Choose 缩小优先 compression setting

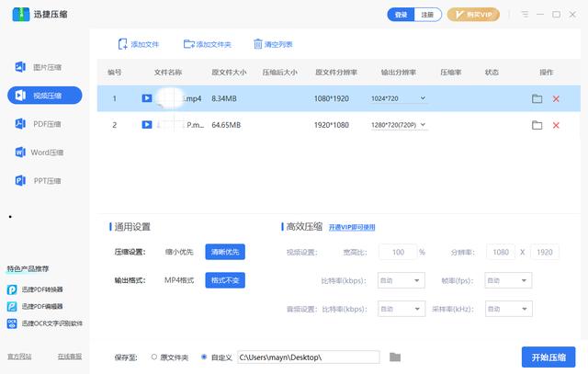pos(179,252)
